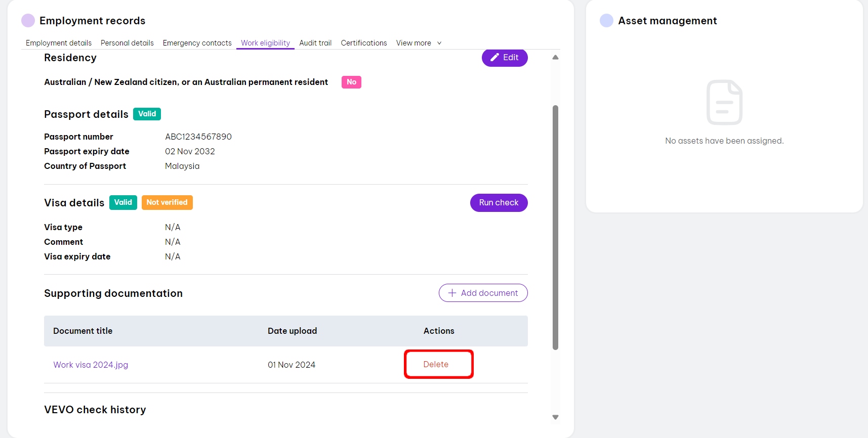868x438 pixels.
Task: Click the plus icon on Add document
Action: point(452,293)
